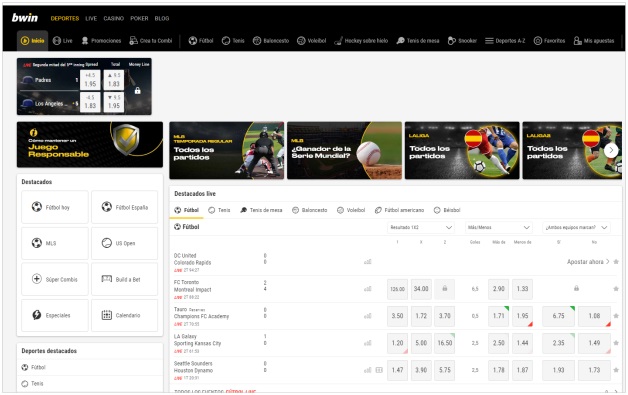The width and height of the screenshot is (628, 395).
Task: Favorite the Seattle Sounders vs Houston Dynamo match
Action: pyautogui.click(x=616, y=370)
